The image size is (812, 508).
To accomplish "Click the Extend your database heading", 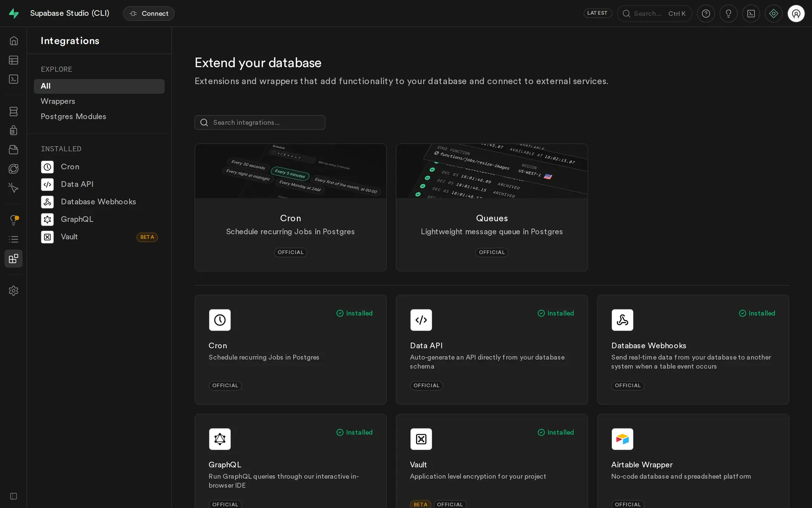I will point(258,63).
